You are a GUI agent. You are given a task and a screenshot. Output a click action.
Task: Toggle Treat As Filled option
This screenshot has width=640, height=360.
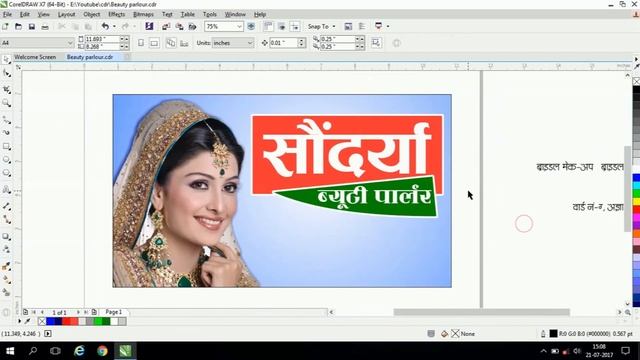point(376,42)
